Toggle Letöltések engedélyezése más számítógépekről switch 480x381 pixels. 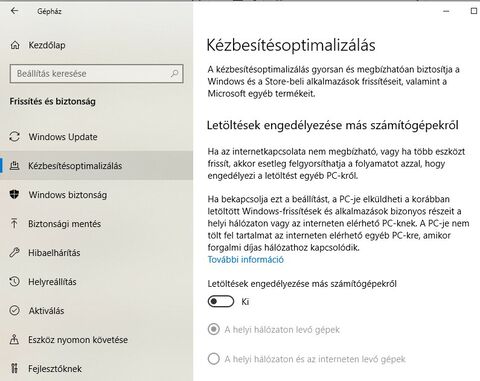tap(221, 302)
